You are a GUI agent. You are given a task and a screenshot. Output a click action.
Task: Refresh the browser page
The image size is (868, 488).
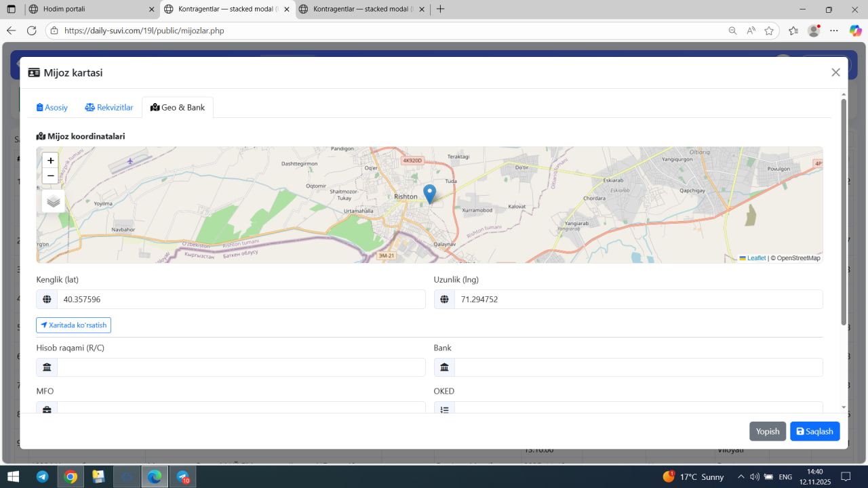(31, 30)
